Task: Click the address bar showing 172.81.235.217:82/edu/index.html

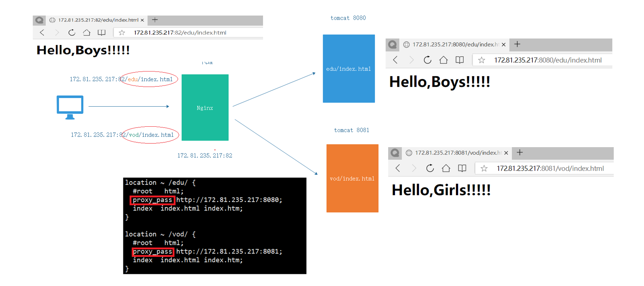Action: point(188,33)
